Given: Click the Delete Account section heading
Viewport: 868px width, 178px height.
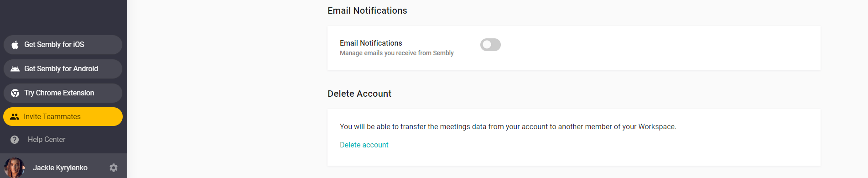Looking at the screenshot, I should click(x=359, y=94).
